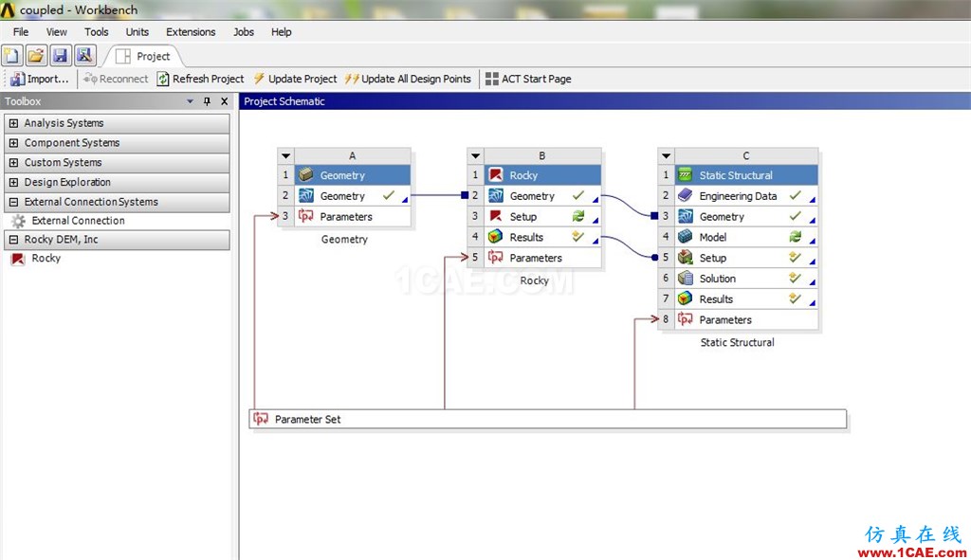Open the Units menu
Screen dimensions: 971x560
(137, 32)
